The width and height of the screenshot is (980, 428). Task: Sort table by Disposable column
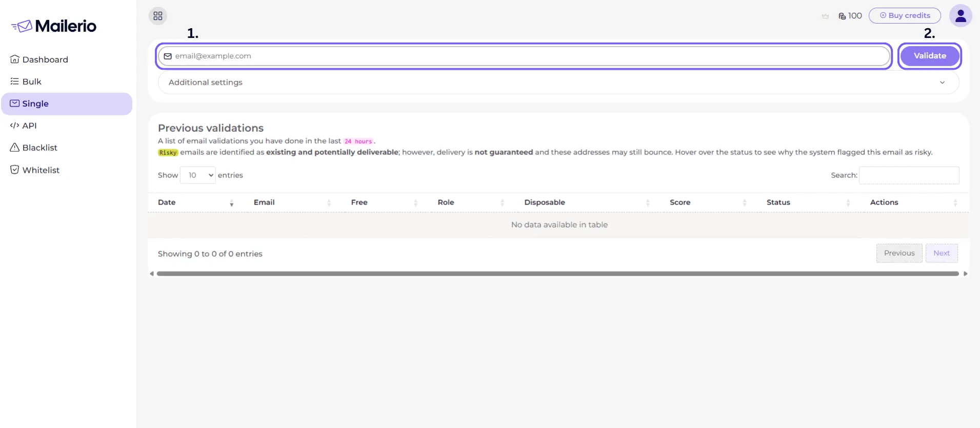coord(587,202)
